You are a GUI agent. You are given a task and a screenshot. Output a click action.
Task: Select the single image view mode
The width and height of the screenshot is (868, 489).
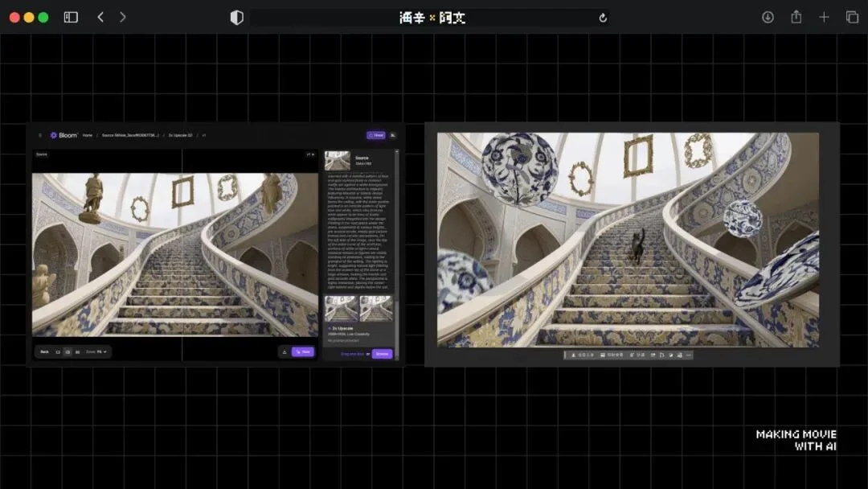[x=58, y=351]
